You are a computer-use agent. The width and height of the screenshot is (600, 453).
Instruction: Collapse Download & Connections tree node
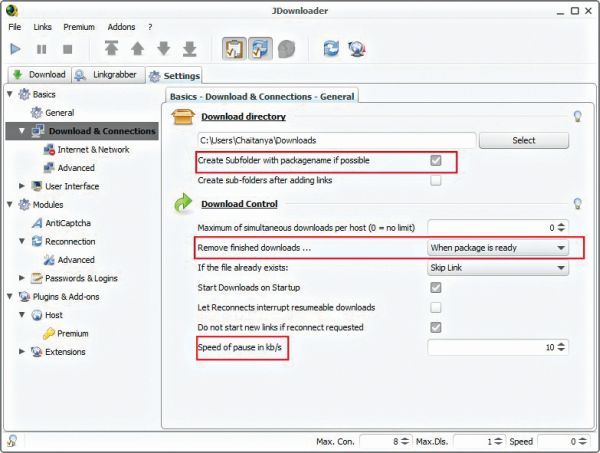(x=22, y=131)
